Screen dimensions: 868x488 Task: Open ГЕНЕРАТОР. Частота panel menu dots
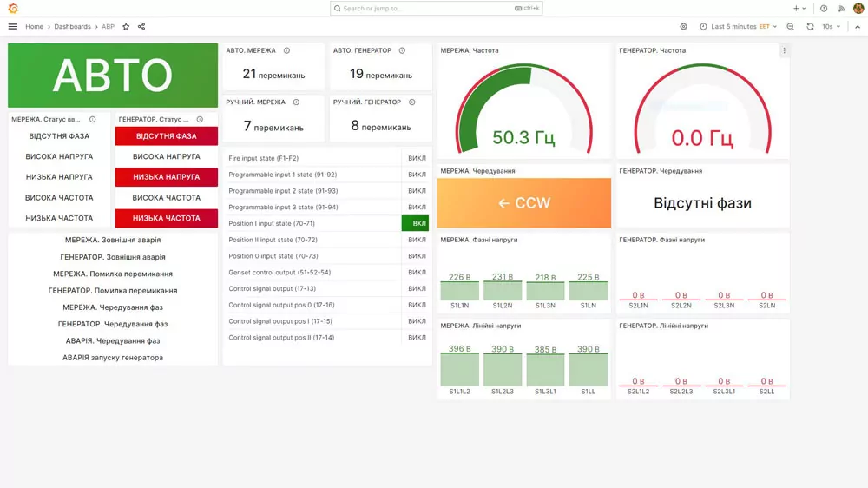(784, 50)
